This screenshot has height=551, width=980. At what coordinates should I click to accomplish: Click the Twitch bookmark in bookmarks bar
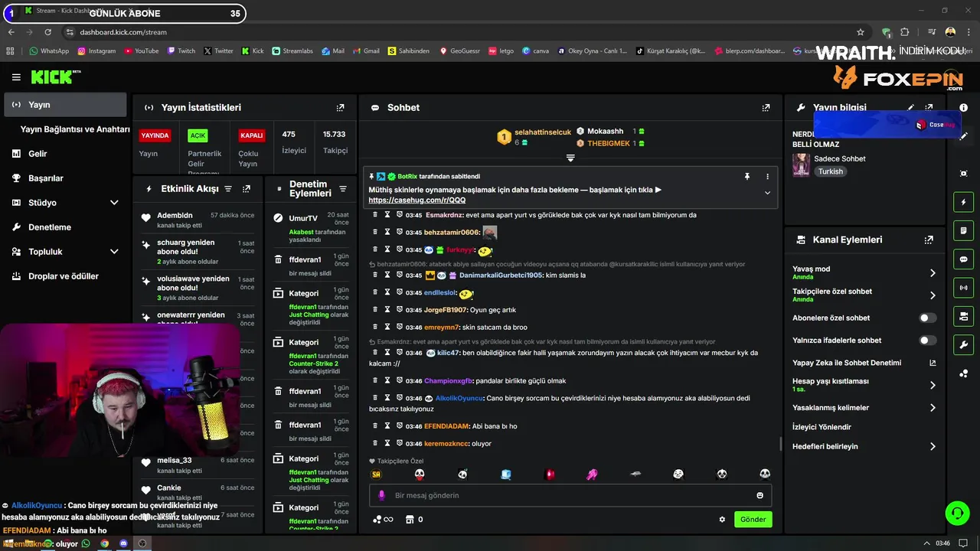coord(181,51)
